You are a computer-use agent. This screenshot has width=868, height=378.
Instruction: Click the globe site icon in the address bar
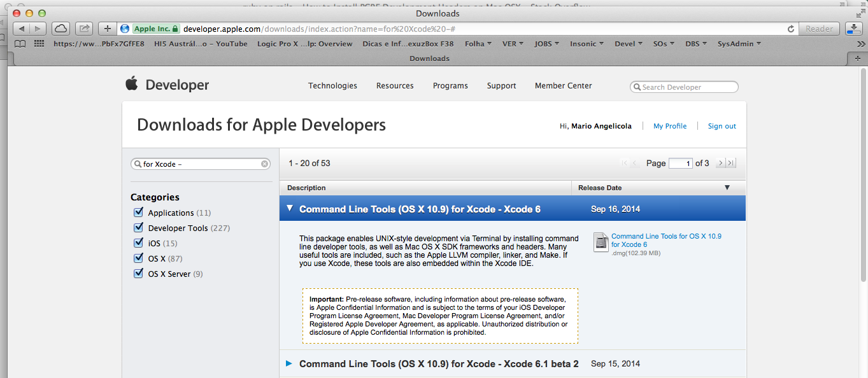coord(125,29)
